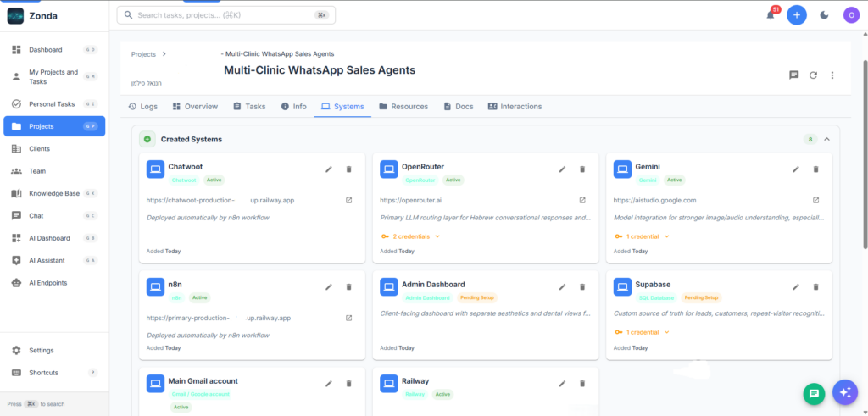Click the Supabase Pending Setup badge

pyautogui.click(x=701, y=297)
